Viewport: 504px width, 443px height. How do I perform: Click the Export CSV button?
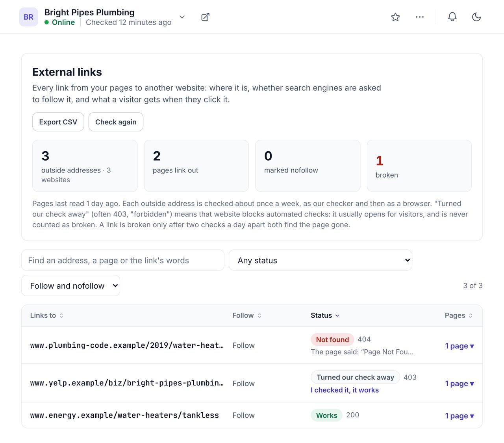[x=58, y=122]
